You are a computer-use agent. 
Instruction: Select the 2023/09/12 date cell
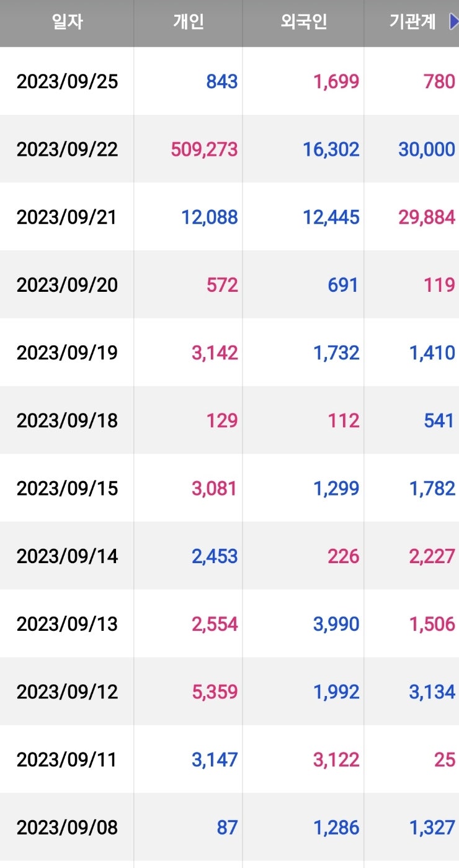click(67, 692)
